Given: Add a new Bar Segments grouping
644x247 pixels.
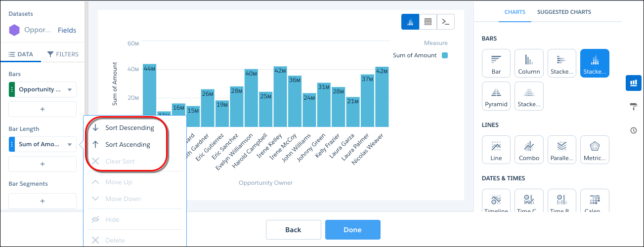Looking at the screenshot, I should pos(43,201).
